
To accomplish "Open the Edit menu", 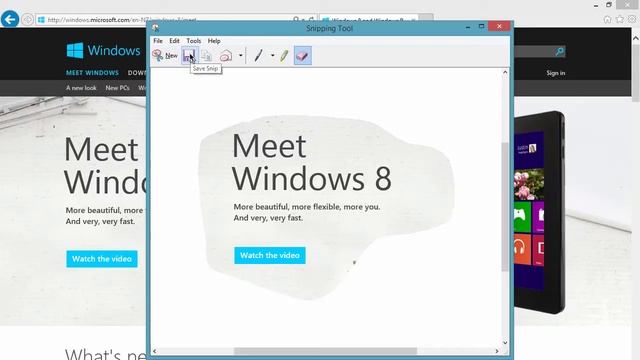I will [174, 41].
